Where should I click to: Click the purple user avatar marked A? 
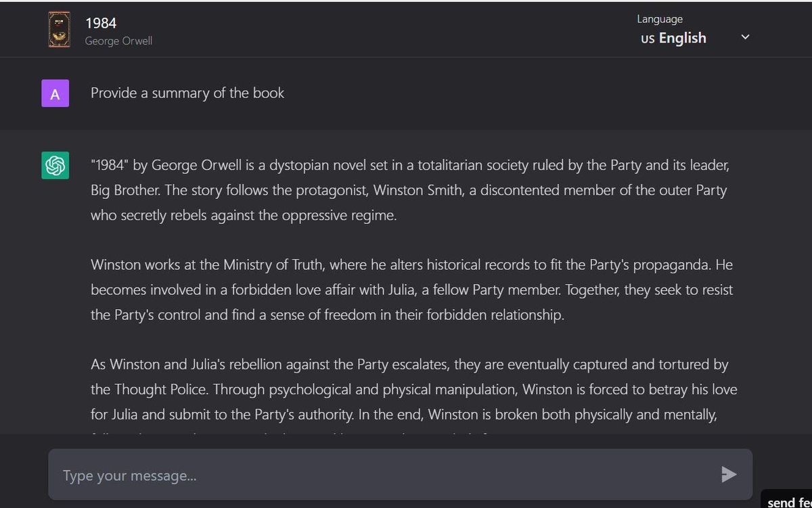[x=55, y=93]
